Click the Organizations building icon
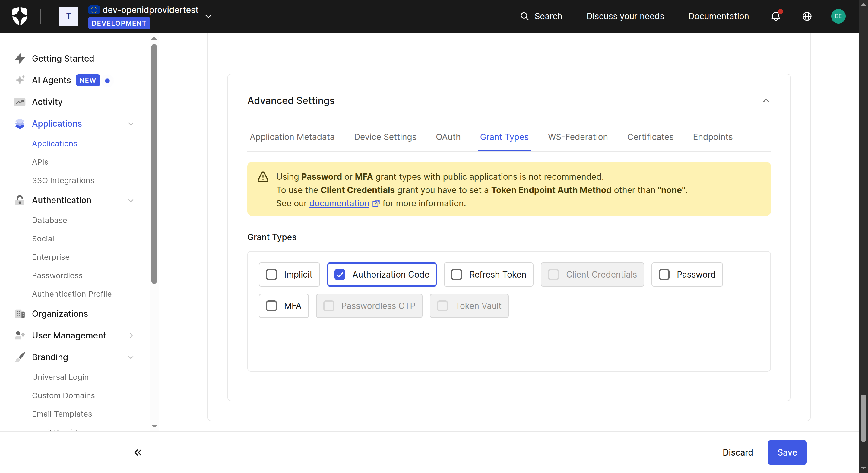The height and width of the screenshot is (473, 868). coord(20,313)
